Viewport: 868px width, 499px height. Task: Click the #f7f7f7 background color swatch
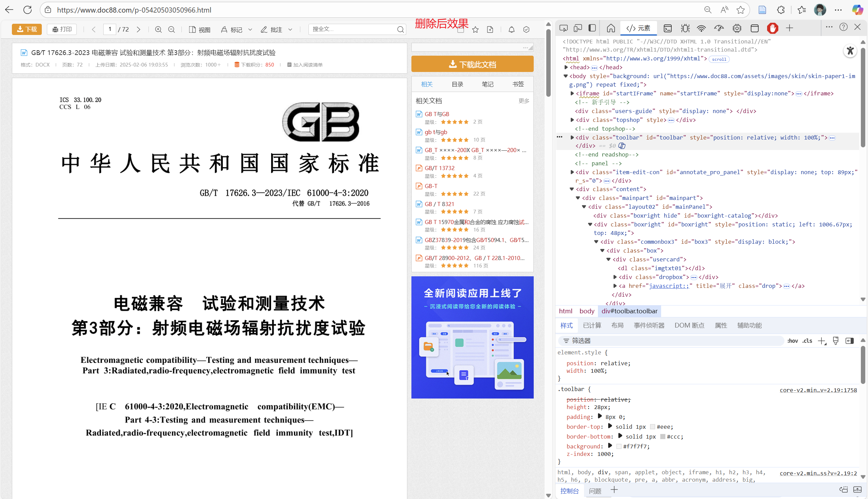pyautogui.click(x=619, y=446)
